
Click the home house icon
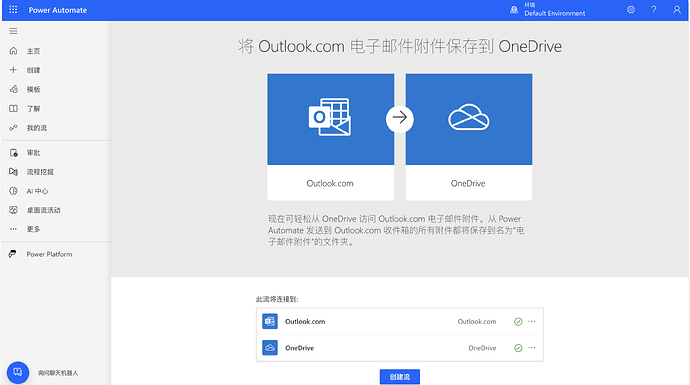(13, 51)
